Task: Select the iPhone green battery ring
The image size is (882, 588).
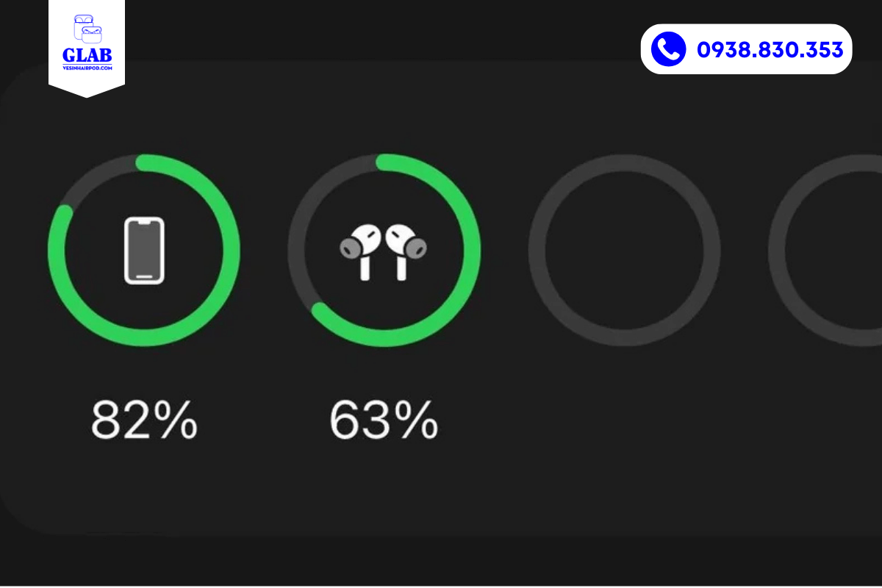Action: click(144, 250)
